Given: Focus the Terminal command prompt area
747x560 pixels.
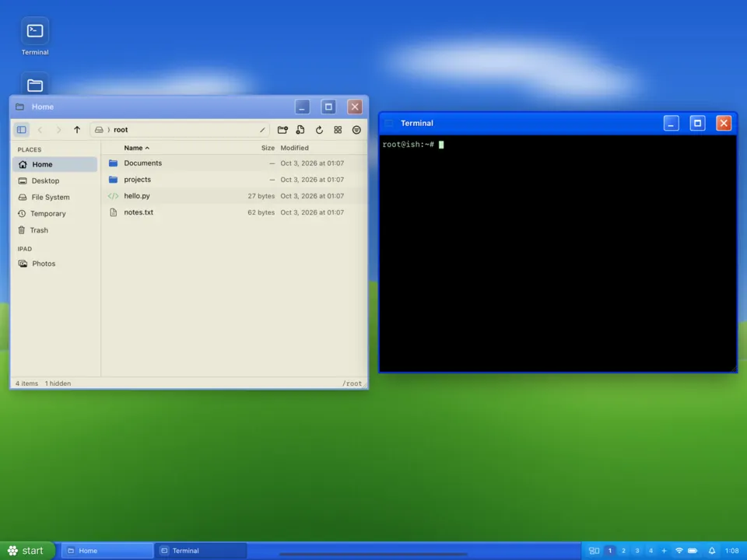Looking at the screenshot, I should (x=558, y=254).
